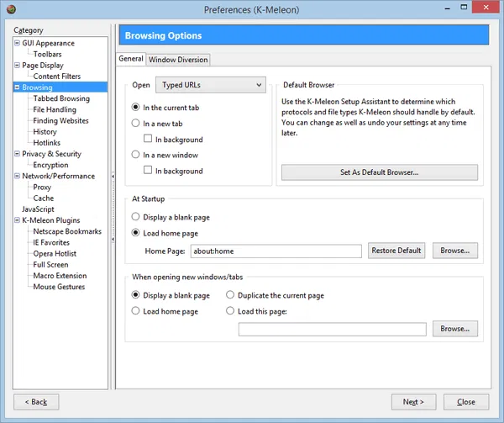
Task: Choose 'Display a blank page' at startup
Action: click(137, 217)
